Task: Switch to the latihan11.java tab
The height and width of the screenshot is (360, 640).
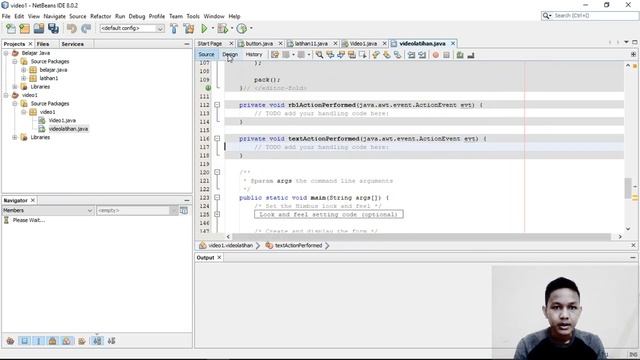Action: pos(311,43)
